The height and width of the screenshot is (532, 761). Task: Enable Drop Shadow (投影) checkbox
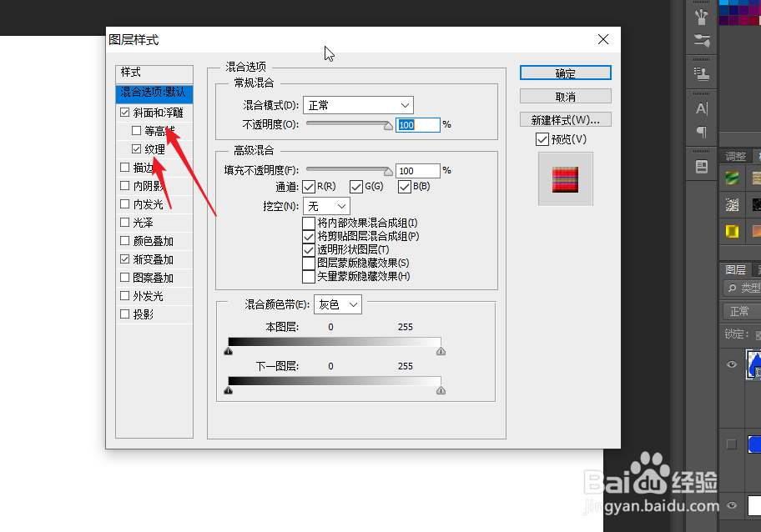click(124, 314)
